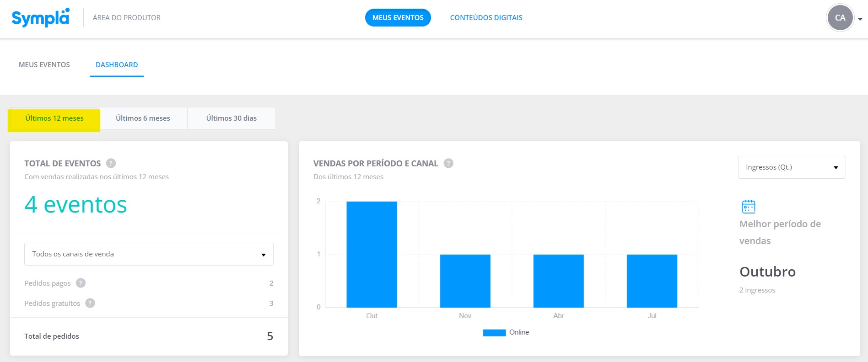Image resolution: width=868 pixels, height=362 pixels.
Task: Click the Out bar in chart
Action: tap(372, 254)
